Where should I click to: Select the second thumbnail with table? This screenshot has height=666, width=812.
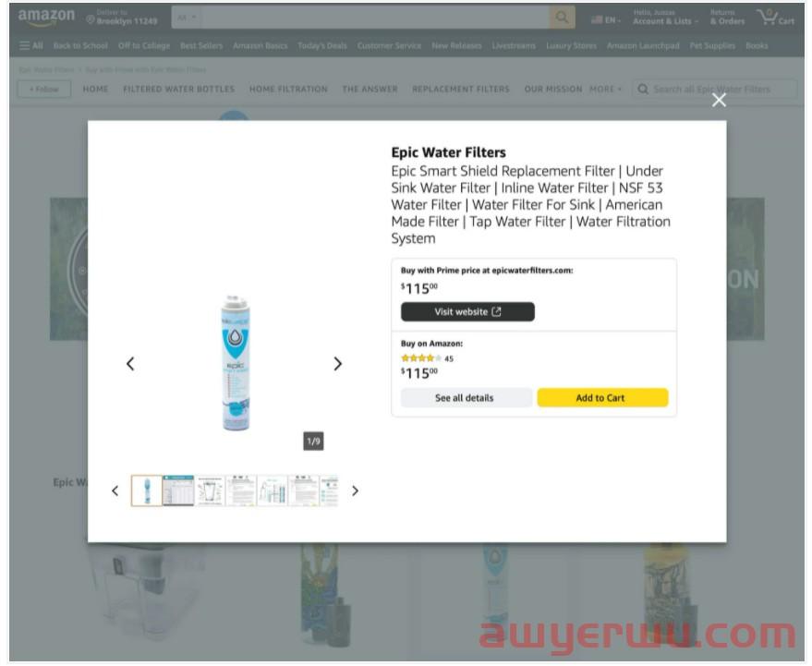coord(178,490)
